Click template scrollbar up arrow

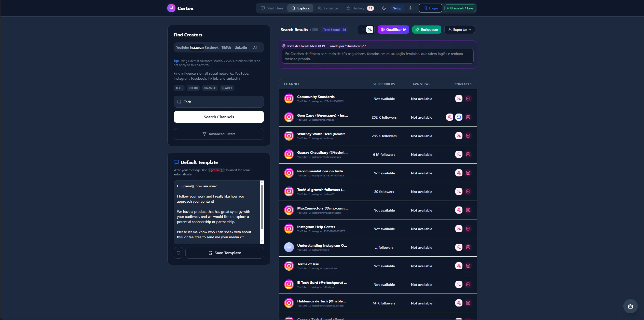[262, 183]
